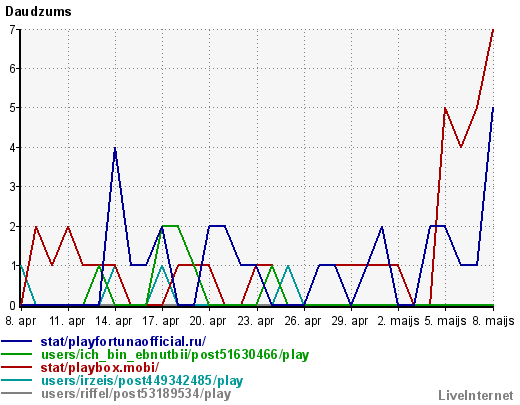Viewport: 520px width, 405px height.
Task: Click the '23. apr' x-axis label
Action: pyautogui.click(x=255, y=321)
